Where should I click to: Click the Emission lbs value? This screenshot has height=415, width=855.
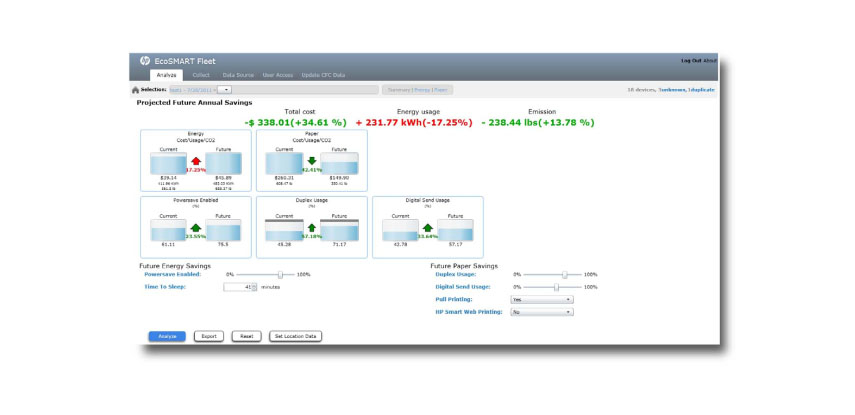click(538, 123)
